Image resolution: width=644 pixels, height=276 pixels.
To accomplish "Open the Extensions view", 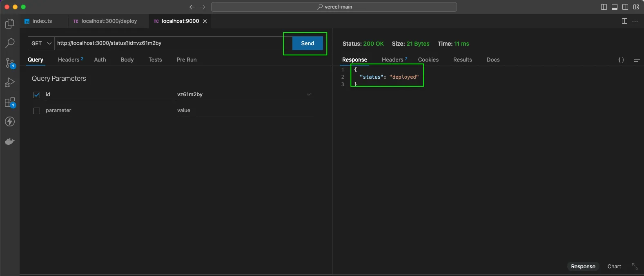I will click(x=10, y=102).
